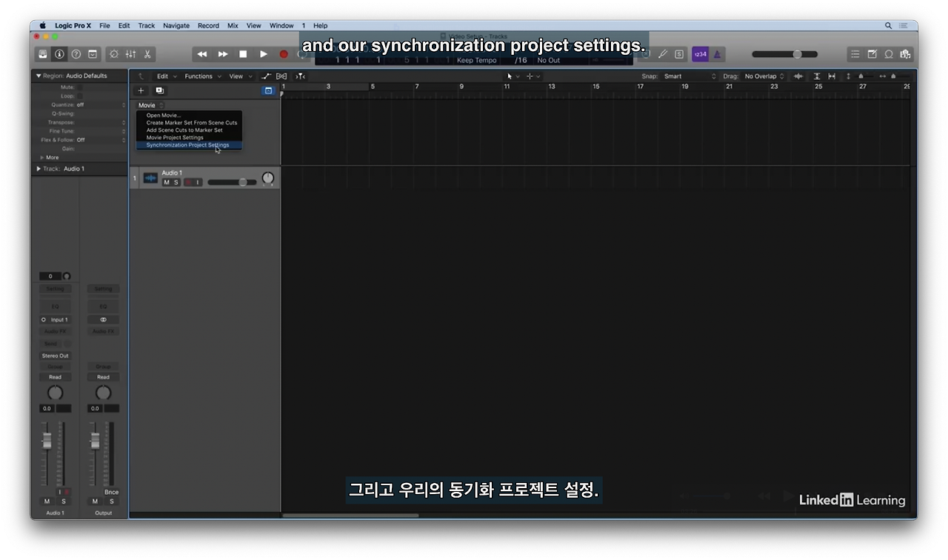Toggle the blue Global Tracks button

tap(268, 90)
